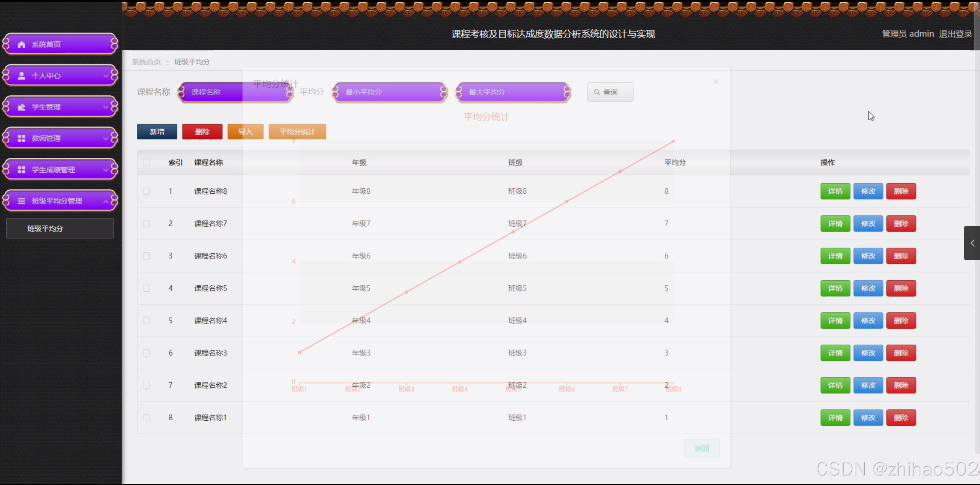Click 退出登录 in the header

[x=955, y=34]
